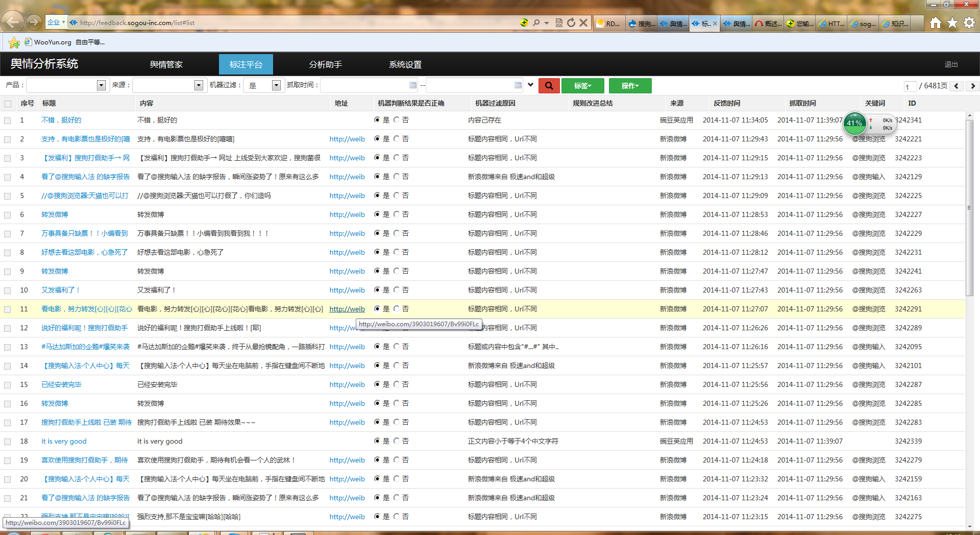Screen dimensions: 980x535
Task: Click the site favicon in the address bar
Action: click(73, 22)
